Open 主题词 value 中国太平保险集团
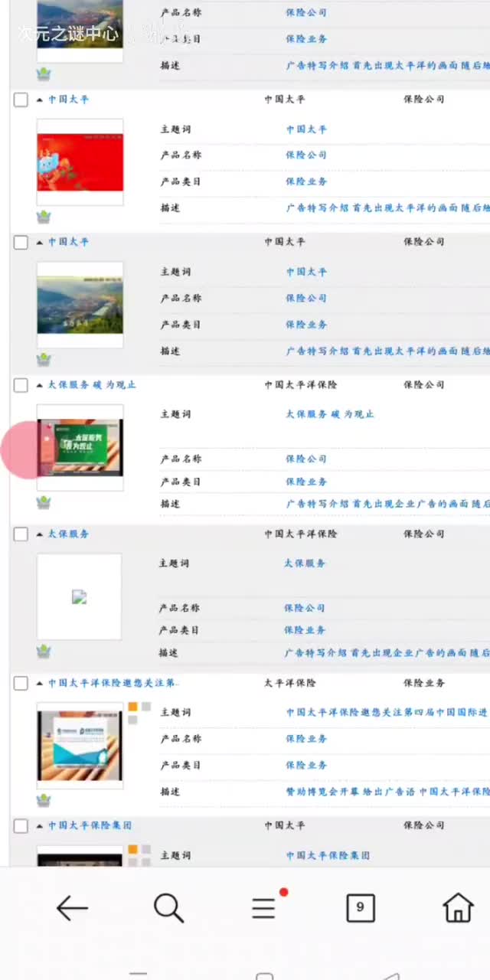This screenshot has width=490, height=980. point(328,855)
